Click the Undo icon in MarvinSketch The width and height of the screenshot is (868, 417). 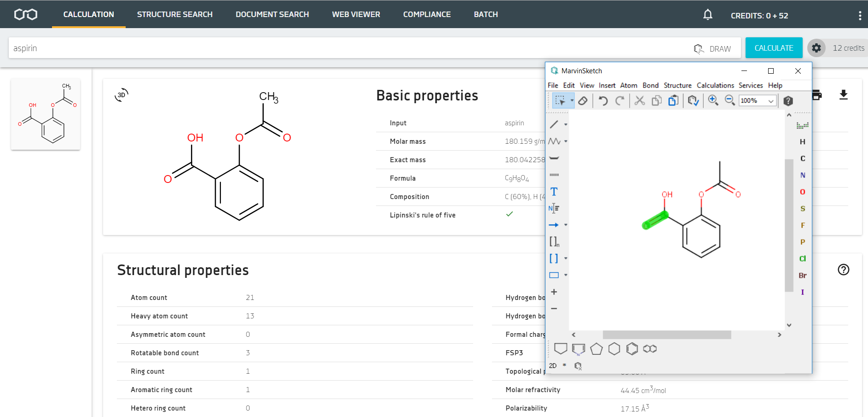click(603, 100)
